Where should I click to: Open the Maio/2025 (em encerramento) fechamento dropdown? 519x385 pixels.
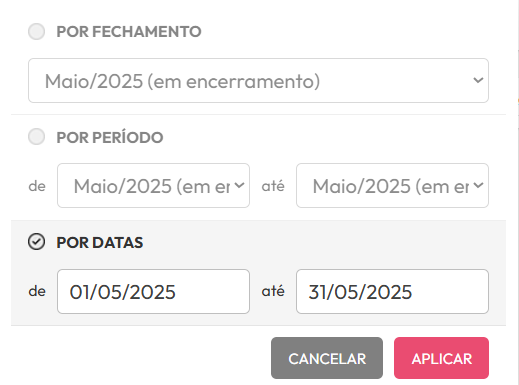pyautogui.click(x=258, y=80)
